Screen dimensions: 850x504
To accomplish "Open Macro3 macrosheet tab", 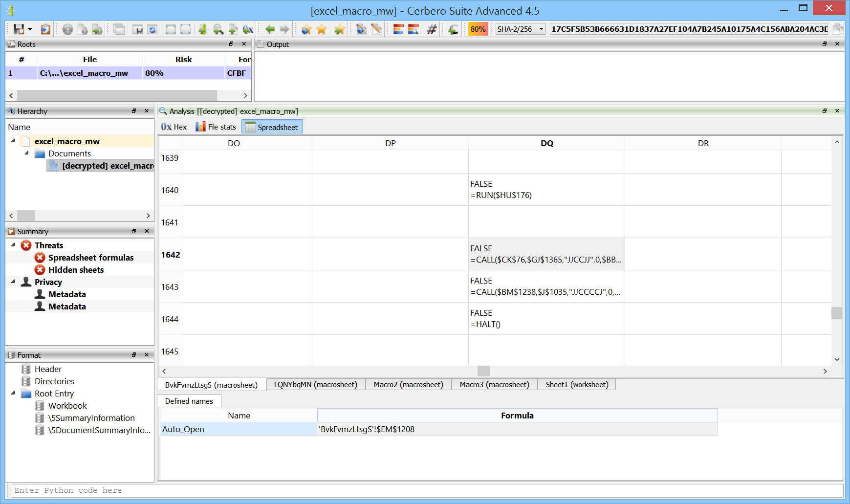I will [495, 385].
